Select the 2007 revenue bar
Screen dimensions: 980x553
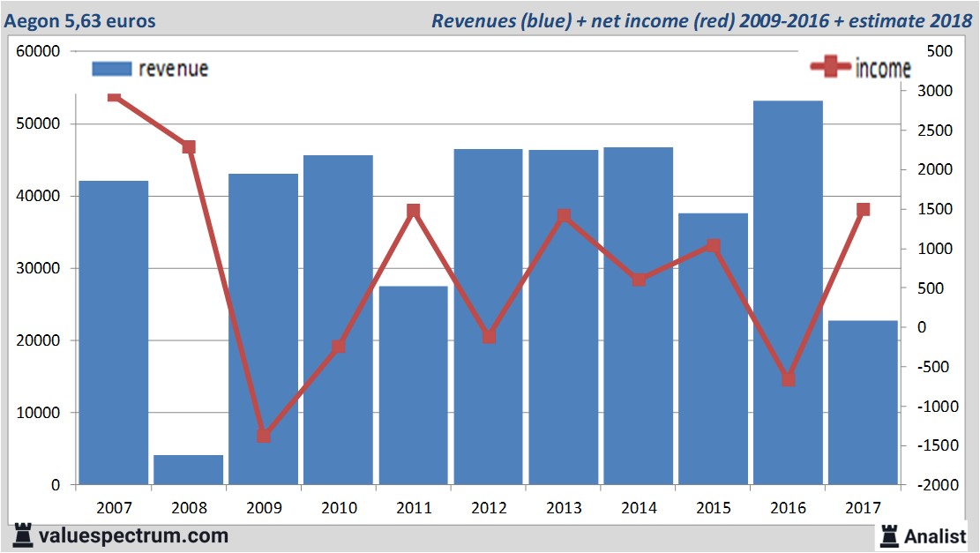click(114, 333)
